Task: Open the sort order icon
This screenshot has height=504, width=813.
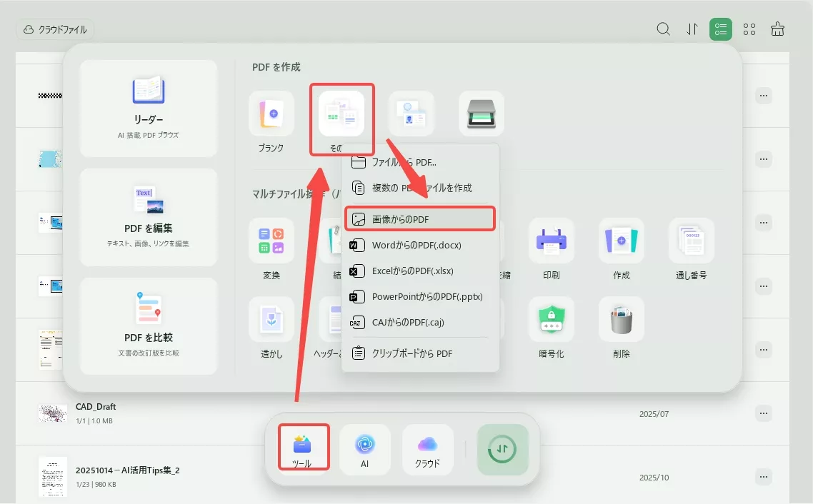Action: click(x=692, y=29)
